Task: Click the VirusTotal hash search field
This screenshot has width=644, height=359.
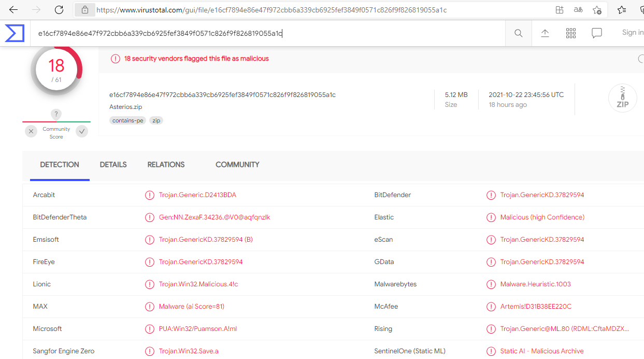Action: tap(267, 33)
